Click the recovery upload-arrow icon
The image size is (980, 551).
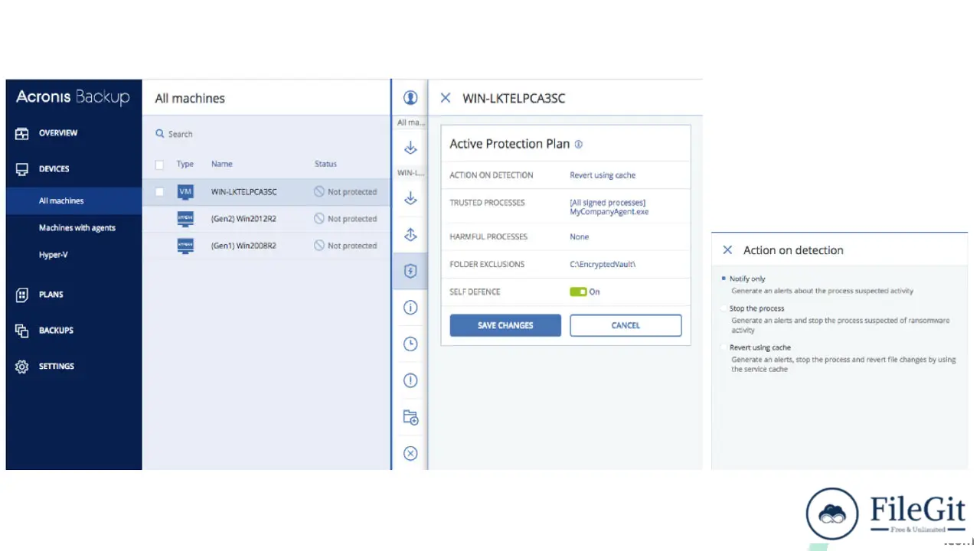tap(410, 235)
